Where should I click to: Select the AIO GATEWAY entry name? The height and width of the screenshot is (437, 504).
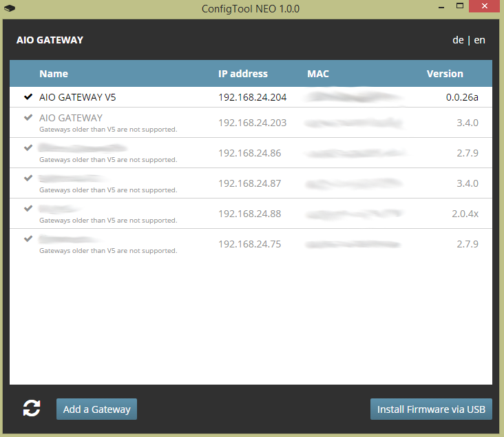click(x=71, y=118)
